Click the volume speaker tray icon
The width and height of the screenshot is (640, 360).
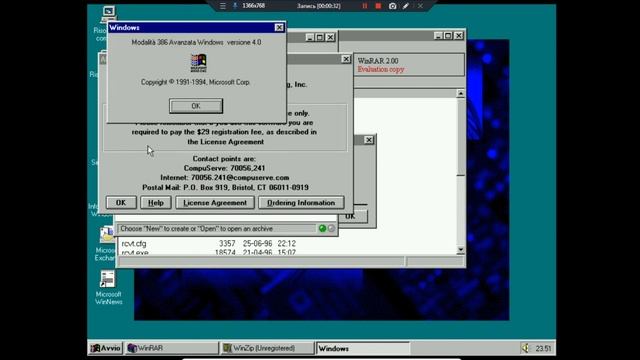point(525,348)
